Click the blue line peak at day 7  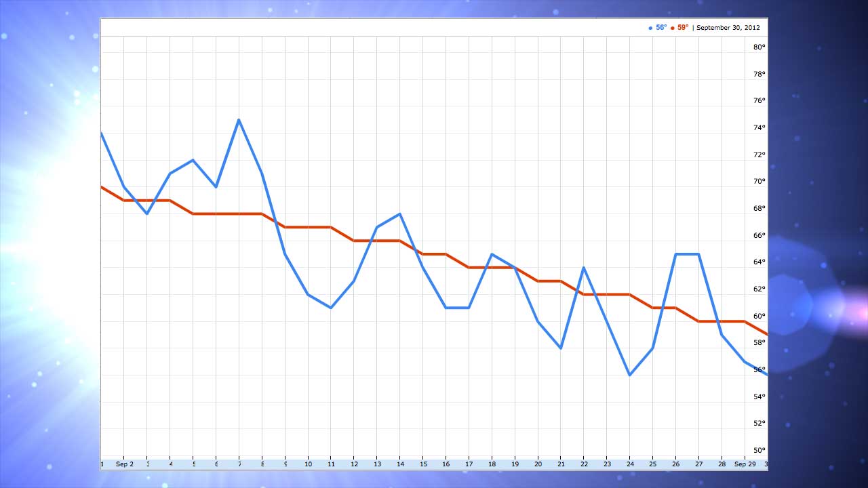coord(239,120)
